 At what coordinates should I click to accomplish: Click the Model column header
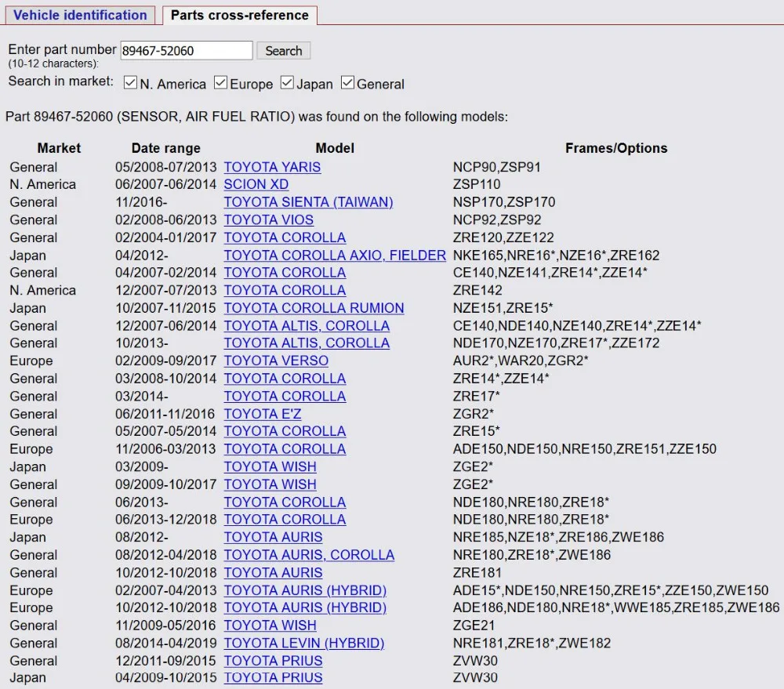(335, 148)
